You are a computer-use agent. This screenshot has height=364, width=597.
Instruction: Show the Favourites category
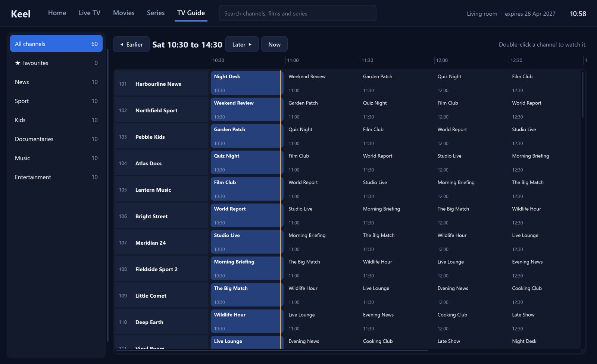tap(56, 63)
